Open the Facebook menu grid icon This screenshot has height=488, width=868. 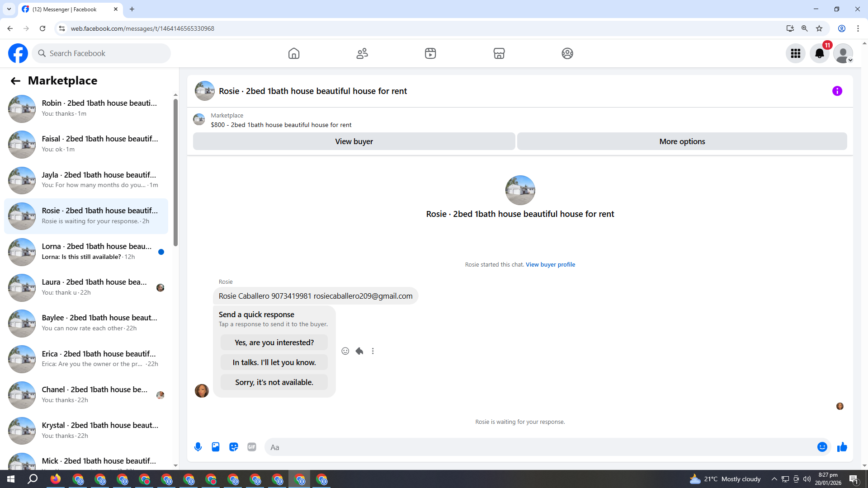(x=796, y=53)
